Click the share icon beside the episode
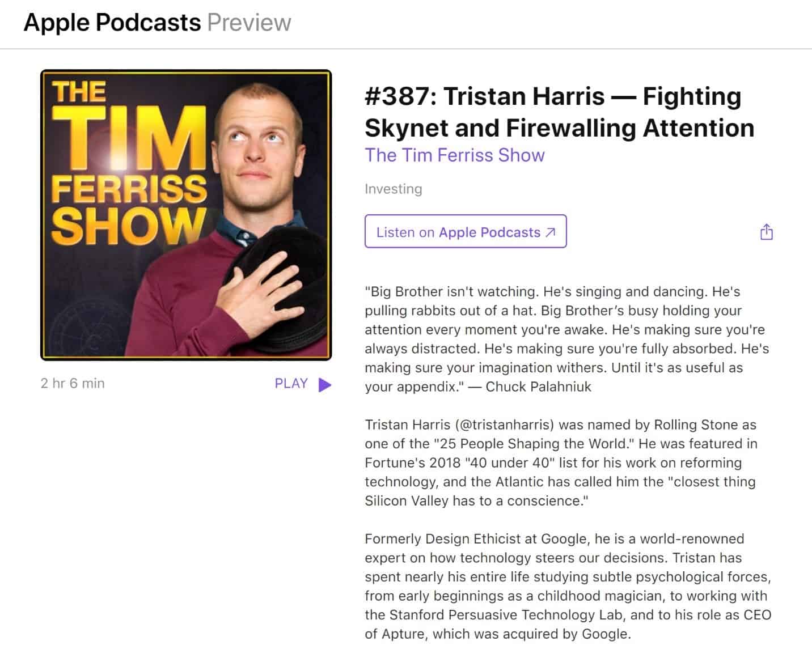 click(x=766, y=232)
